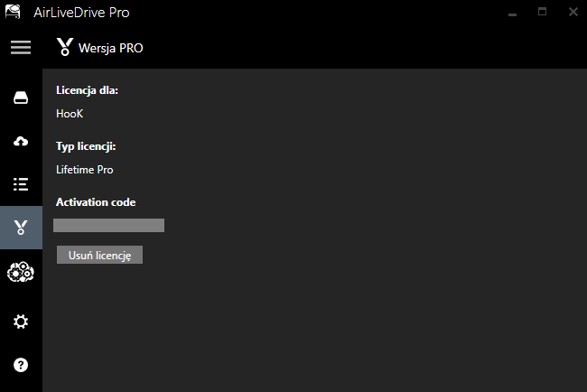
Task: Click the AirLiveDrive Pro window title
Action: (81, 13)
